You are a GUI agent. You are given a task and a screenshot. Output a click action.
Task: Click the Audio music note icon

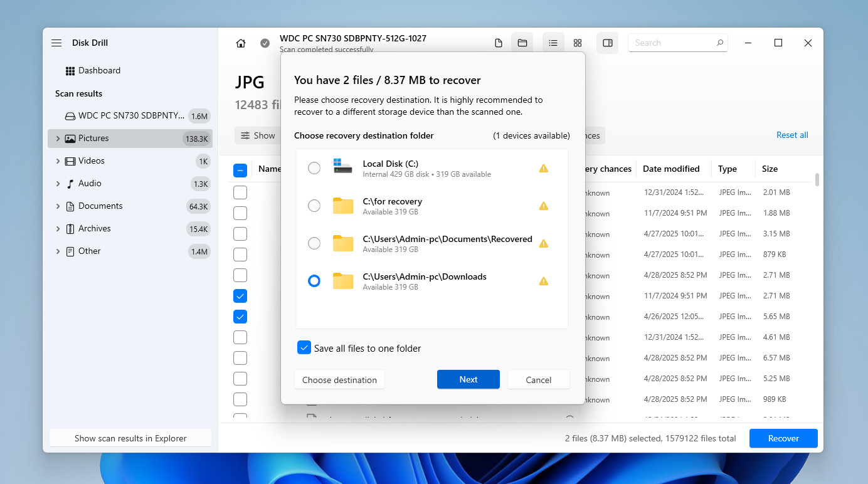point(70,184)
